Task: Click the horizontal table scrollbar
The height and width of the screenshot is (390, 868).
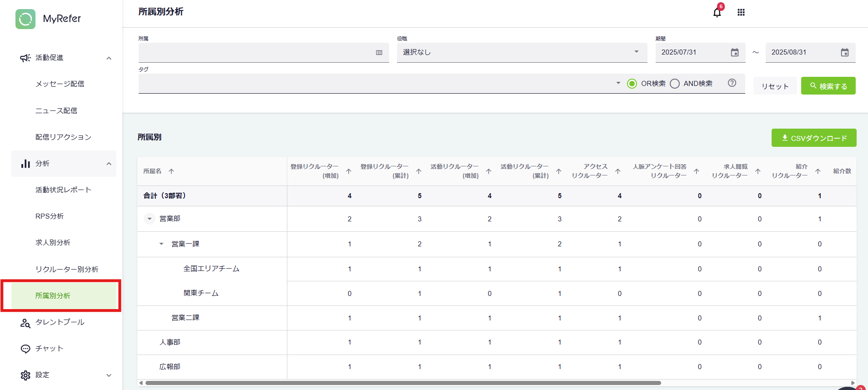Action: pyautogui.click(x=403, y=383)
